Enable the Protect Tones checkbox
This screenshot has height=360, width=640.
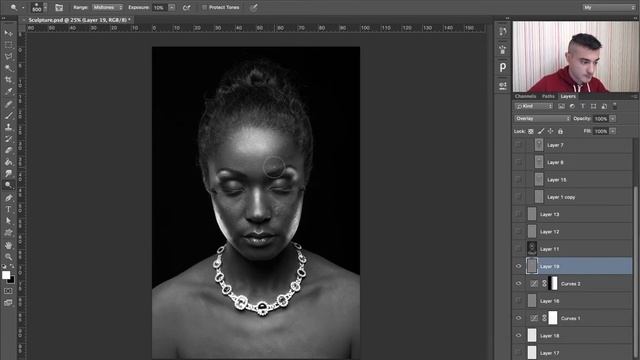click(204, 7)
